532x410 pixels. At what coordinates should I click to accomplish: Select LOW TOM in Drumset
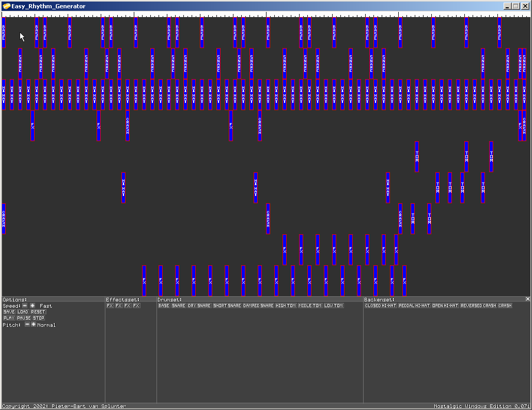(333, 306)
